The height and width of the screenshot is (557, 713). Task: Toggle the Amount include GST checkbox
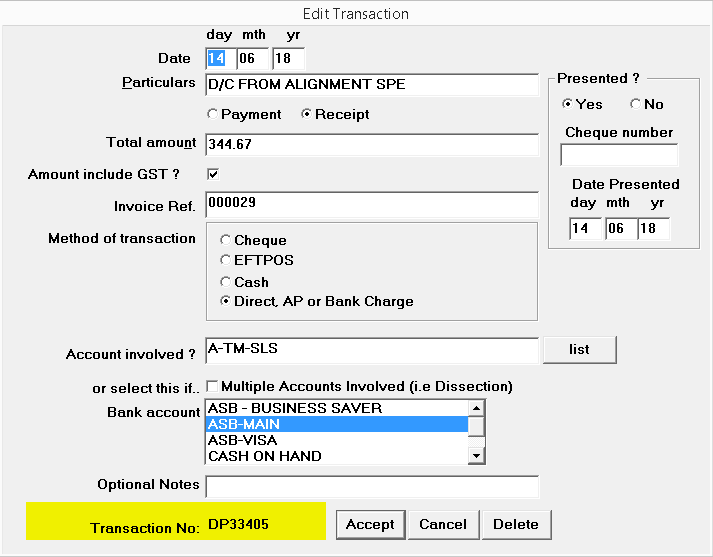[x=213, y=174]
